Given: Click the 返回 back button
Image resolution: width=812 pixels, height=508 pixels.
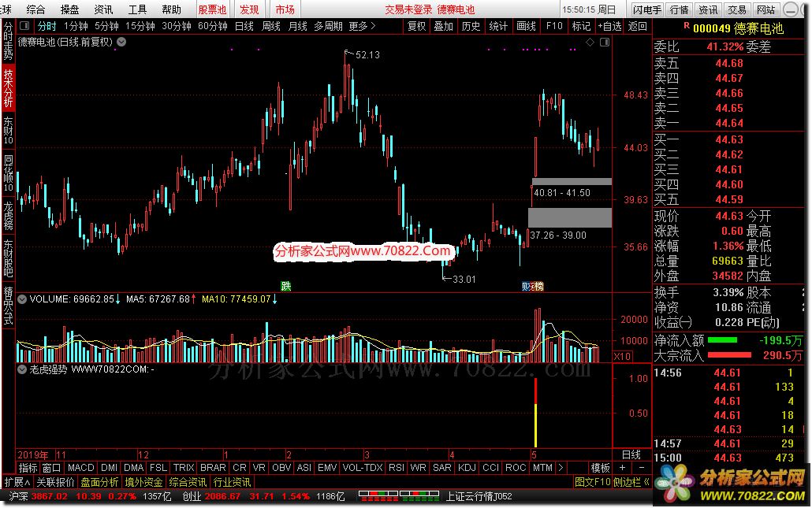Looking at the screenshot, I should click(x=638, y=26).
